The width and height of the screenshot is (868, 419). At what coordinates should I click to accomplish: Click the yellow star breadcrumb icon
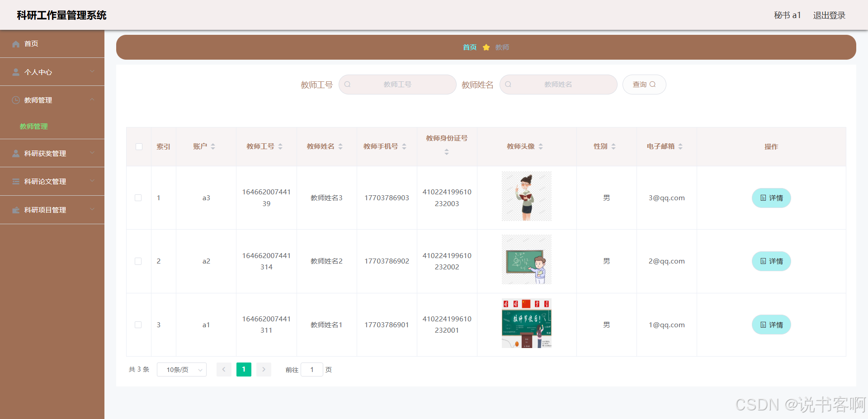coord(486,47)
